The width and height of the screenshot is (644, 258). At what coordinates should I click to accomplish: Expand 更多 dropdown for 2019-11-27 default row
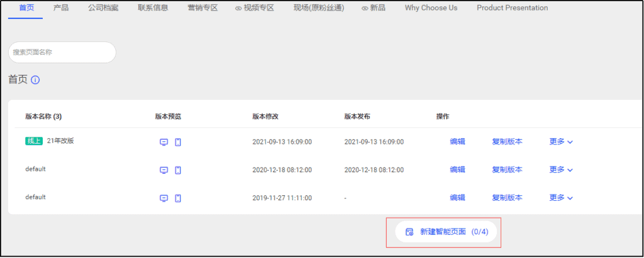click(x=561, y=198)
